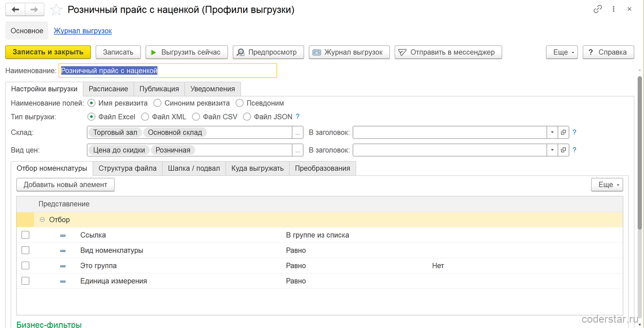Click 'Отправить в мессенджер' button
The width and height of the screenshot is (644, 328).
[448, 52]
